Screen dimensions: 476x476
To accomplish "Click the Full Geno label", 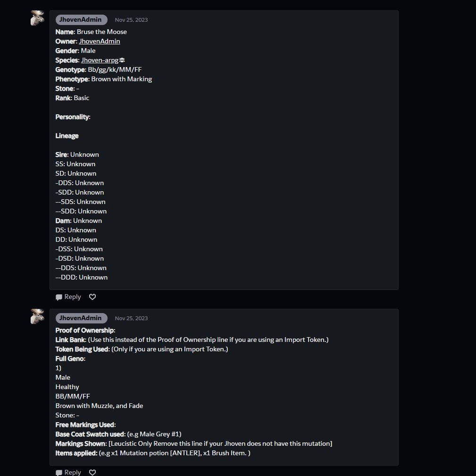I will [70, 358].
